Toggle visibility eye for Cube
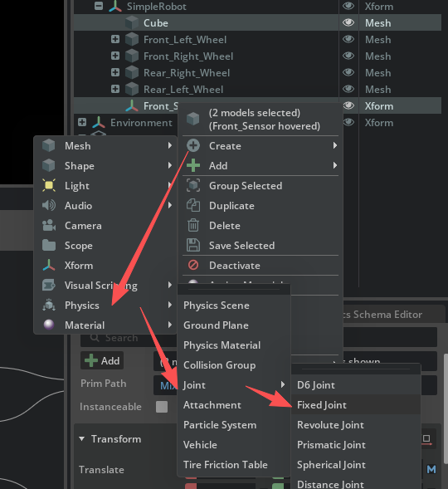The width and height of the screenshot is (448, 489). coord(348,22)
